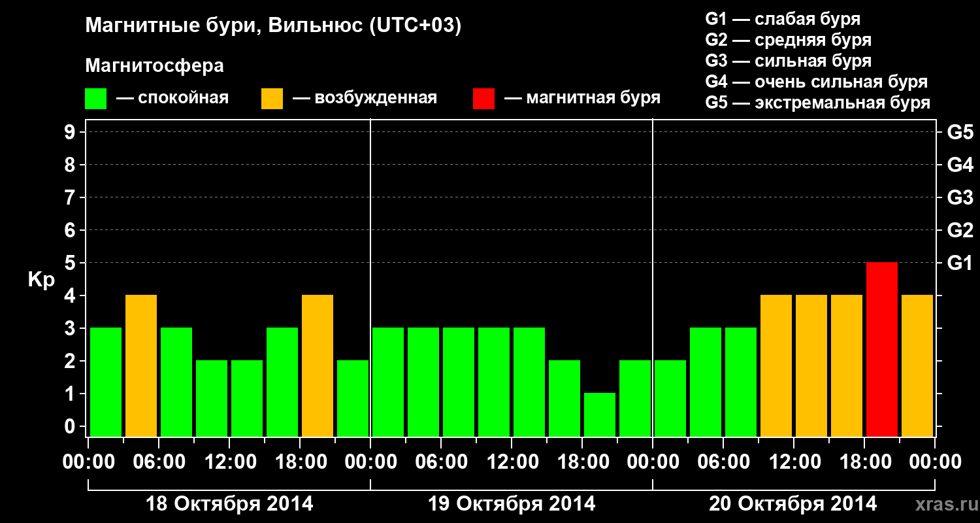Click the '18 Октября 2014' date label
Viewport: 980px width, 523px height.
click(x=229, y=504)
